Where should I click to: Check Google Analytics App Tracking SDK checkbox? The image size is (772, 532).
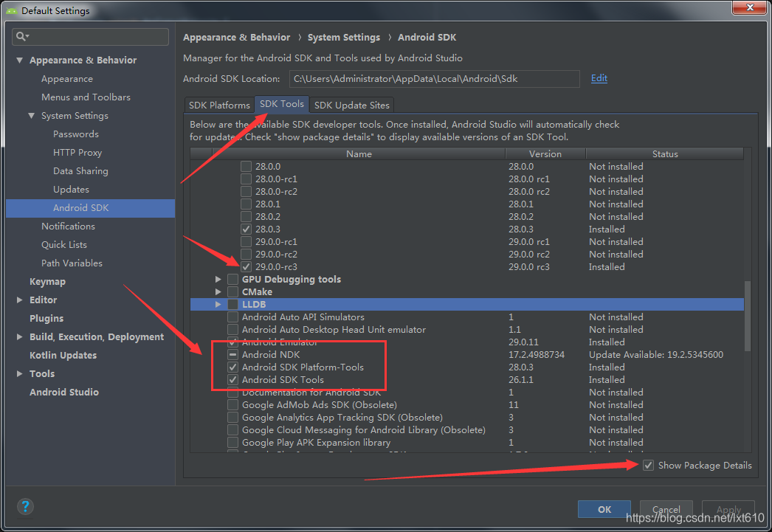pyautogui.click(x=233, y=418)
